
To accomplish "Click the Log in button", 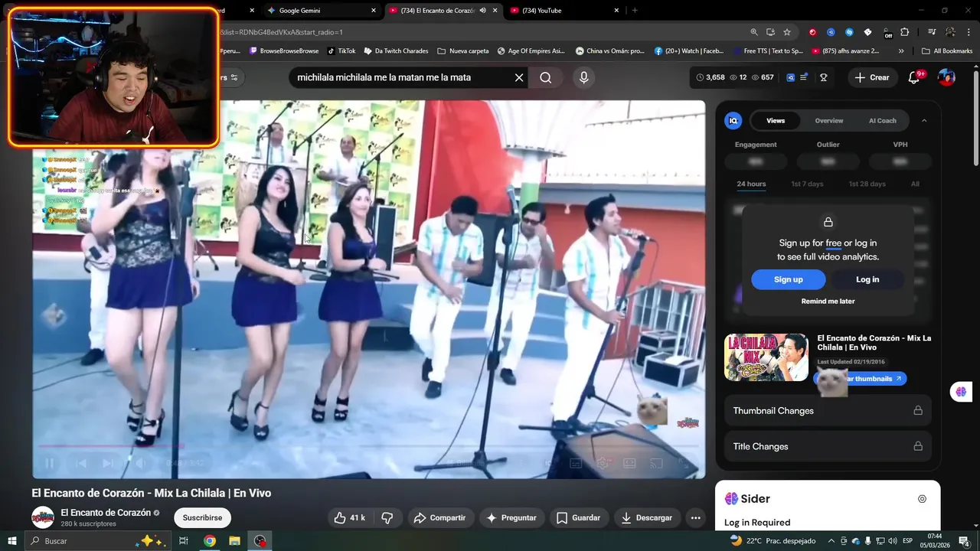I will pyautogui.click(x=867, y=279).
